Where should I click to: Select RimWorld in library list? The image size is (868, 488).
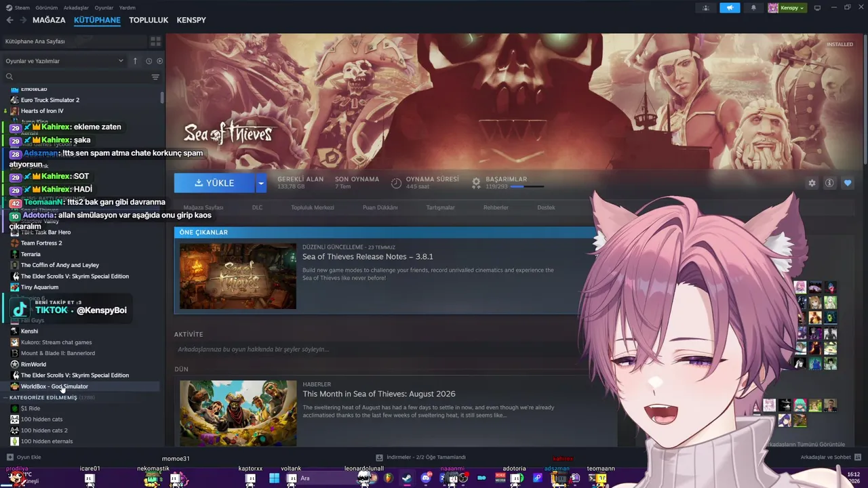(33, 365)
